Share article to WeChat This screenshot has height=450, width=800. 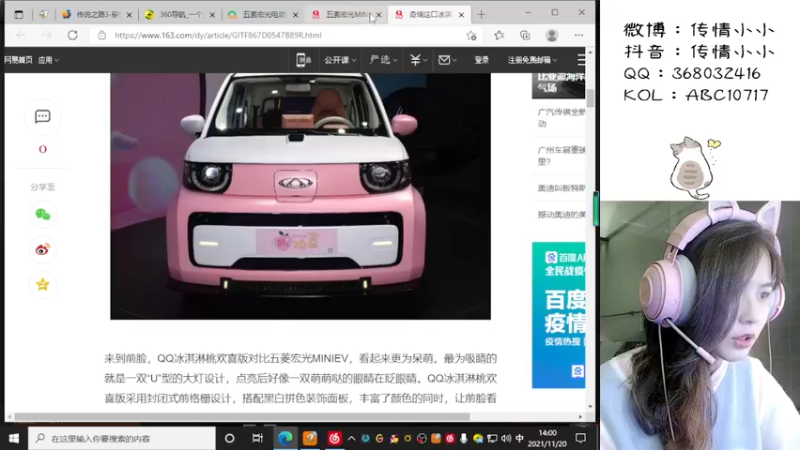coord(42,214)
